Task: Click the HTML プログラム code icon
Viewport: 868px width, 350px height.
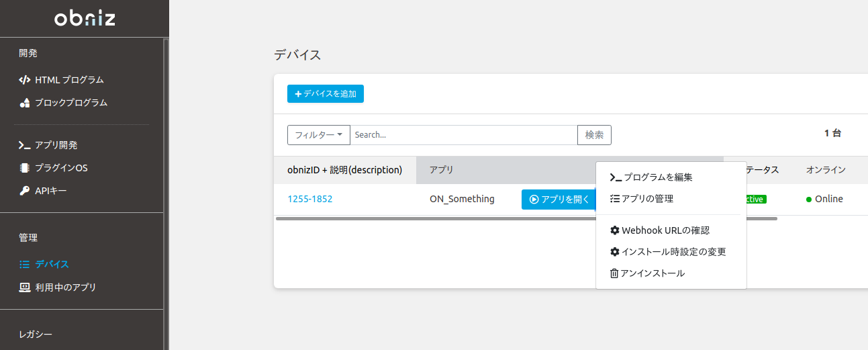Action: point(24,80)
